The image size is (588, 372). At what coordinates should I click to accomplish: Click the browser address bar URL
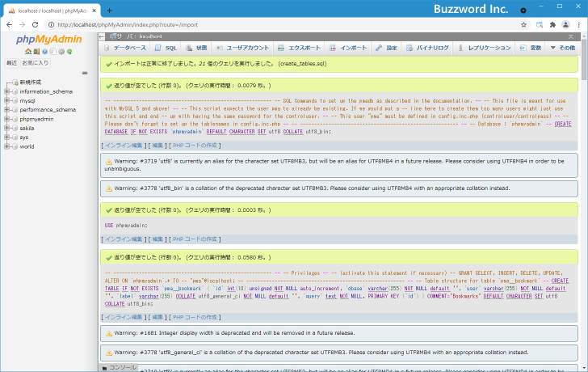pyautogui.click(x=128, y=25)
